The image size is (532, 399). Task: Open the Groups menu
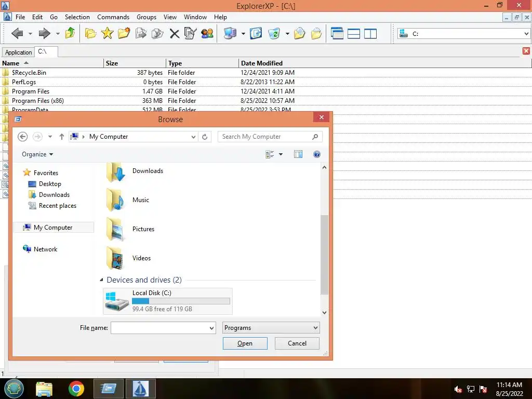[147, 17]
